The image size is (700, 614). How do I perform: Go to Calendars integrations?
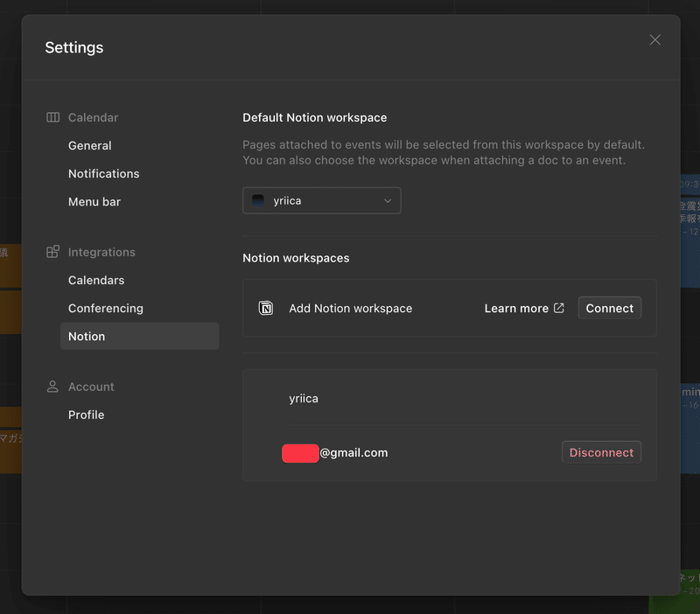coord(96,280)
